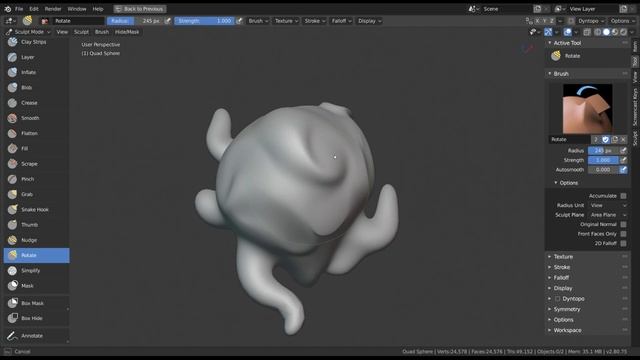The image size is (640, 360).
Task: Open the header Brush popover
Action: click(x=258, y=21)
